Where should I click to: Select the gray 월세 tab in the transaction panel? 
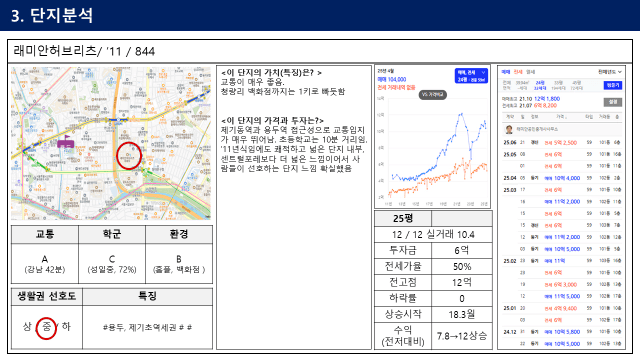pyautogui.click(x=530, y=72)
